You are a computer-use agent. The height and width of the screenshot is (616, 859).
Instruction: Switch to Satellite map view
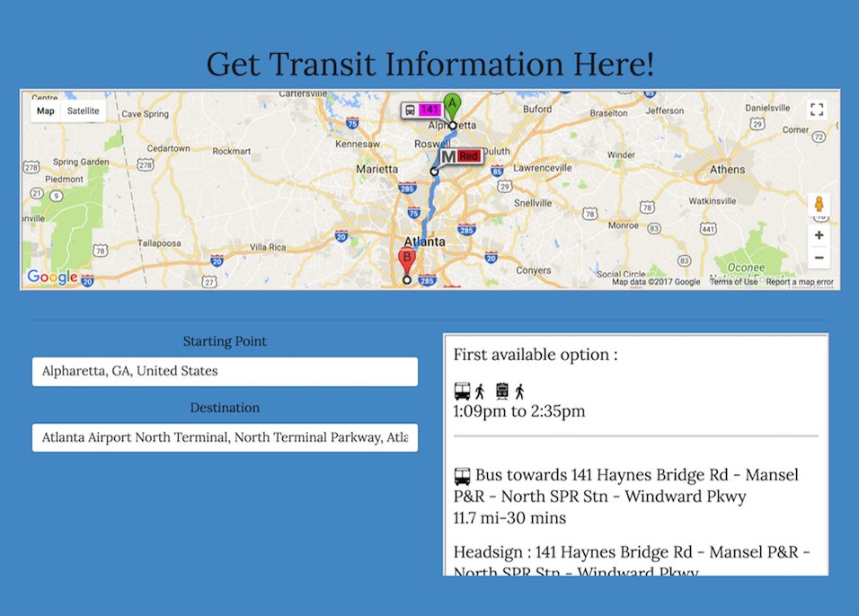(84, 111)
